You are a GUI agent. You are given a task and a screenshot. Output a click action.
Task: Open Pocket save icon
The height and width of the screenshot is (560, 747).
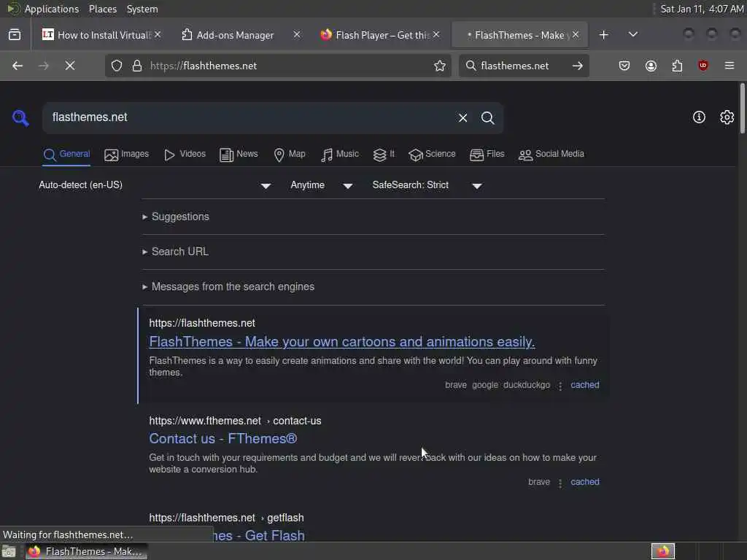624,66
